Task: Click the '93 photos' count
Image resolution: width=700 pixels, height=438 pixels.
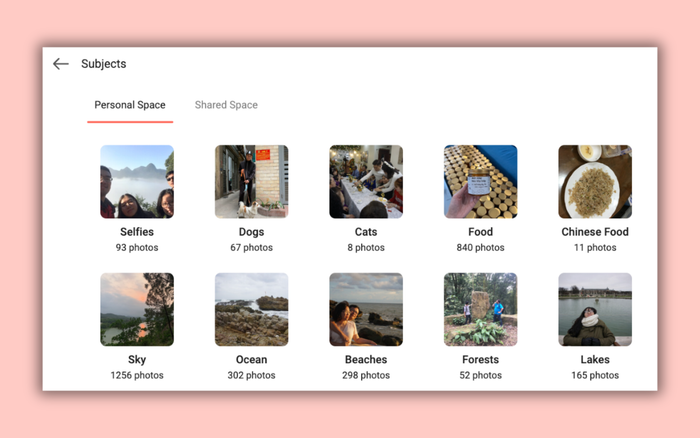Action: [137, 247]
